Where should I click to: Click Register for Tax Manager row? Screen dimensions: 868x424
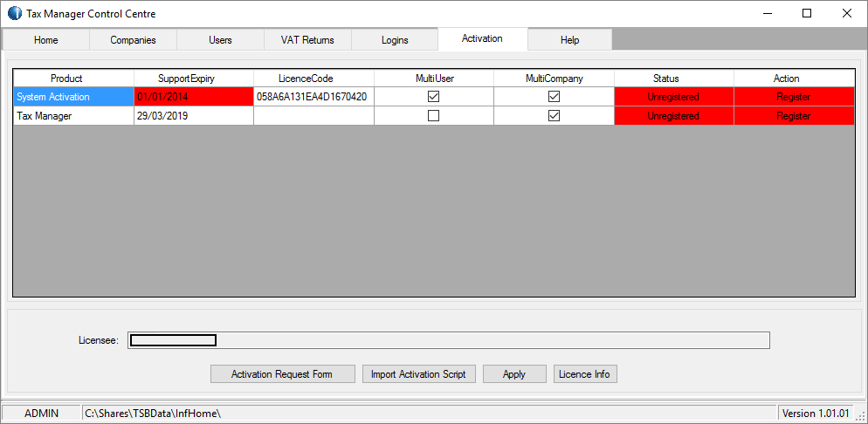pyautogui.click(x=793, y=116)
